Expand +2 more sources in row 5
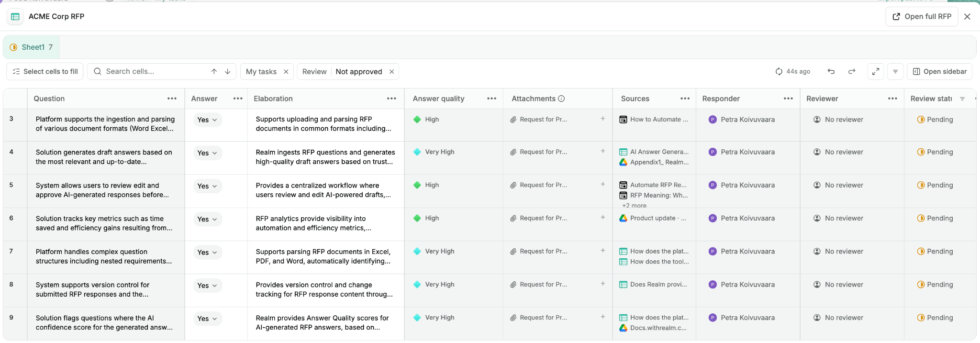 pos(634,205)
